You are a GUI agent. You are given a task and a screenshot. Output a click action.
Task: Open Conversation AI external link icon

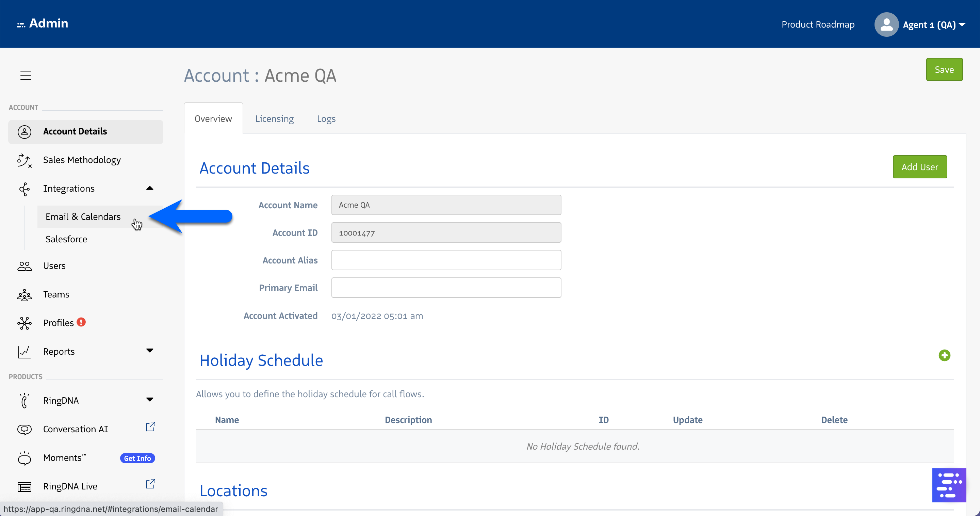click(x=151, y=426)
